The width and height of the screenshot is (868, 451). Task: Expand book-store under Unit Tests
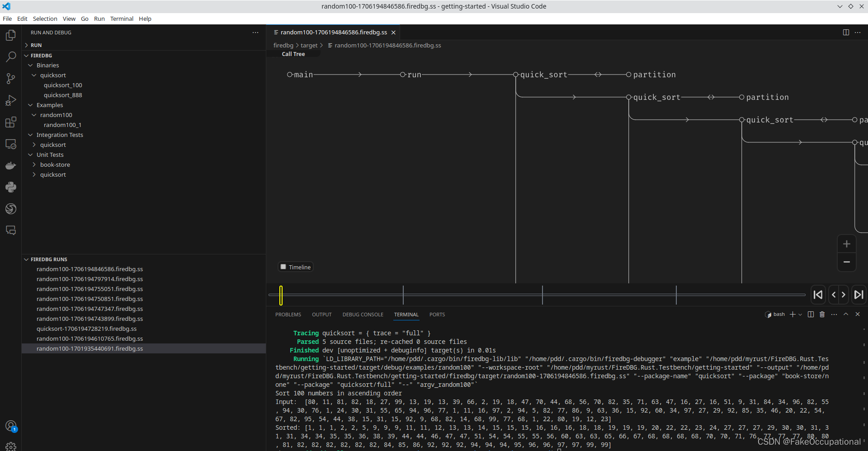click(x=34, y=165)
